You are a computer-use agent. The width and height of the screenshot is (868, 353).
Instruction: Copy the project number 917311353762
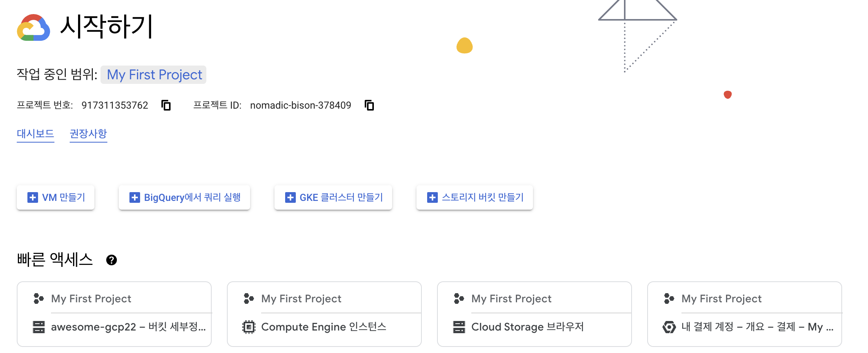(166, 105)
